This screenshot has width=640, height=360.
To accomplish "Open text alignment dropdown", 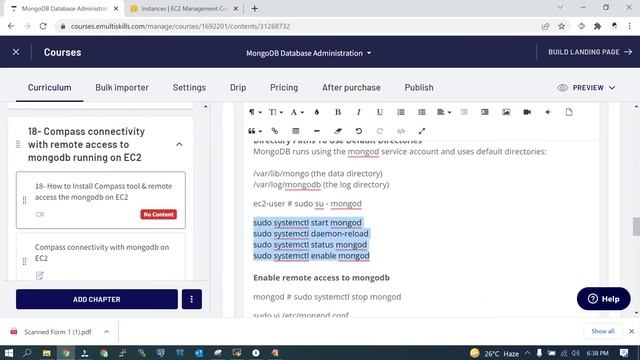I will [444, 112].
